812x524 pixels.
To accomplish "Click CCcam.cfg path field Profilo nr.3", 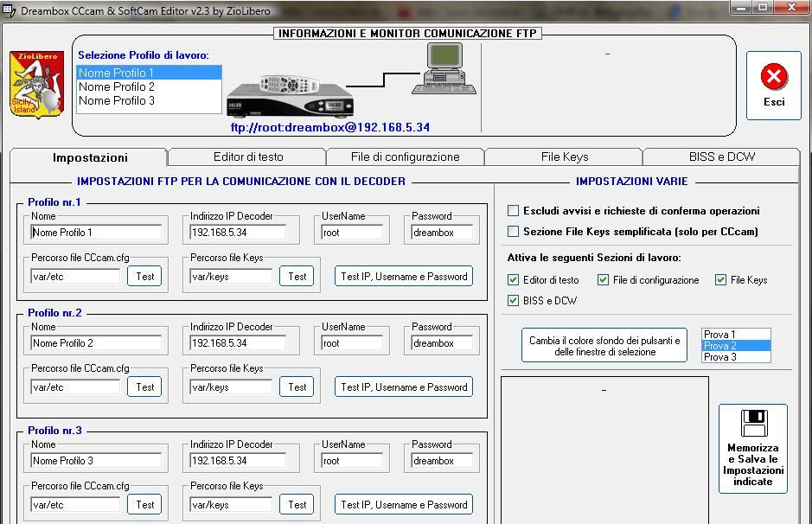I will (75, 505).
